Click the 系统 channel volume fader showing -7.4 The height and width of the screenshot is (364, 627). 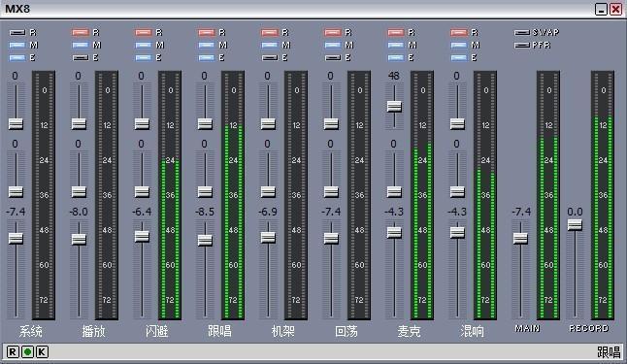16,239
